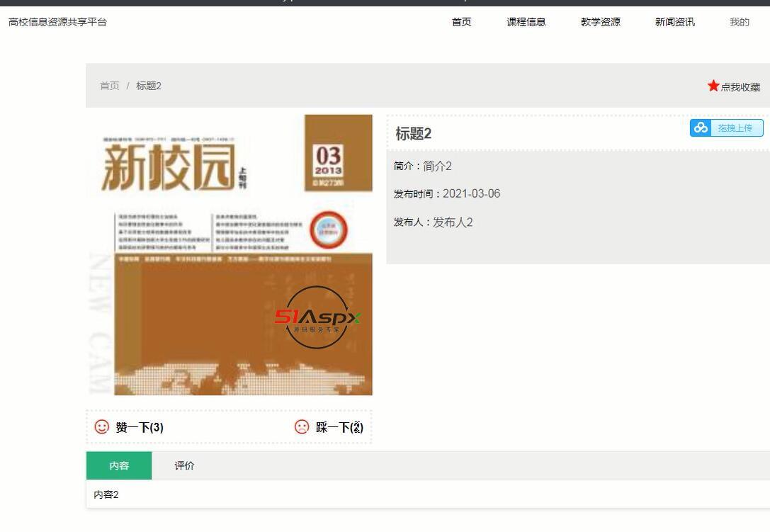The image size is (770, 532).
Task: Click the 拖拽上传 upload button
Action: click(726, 128)
